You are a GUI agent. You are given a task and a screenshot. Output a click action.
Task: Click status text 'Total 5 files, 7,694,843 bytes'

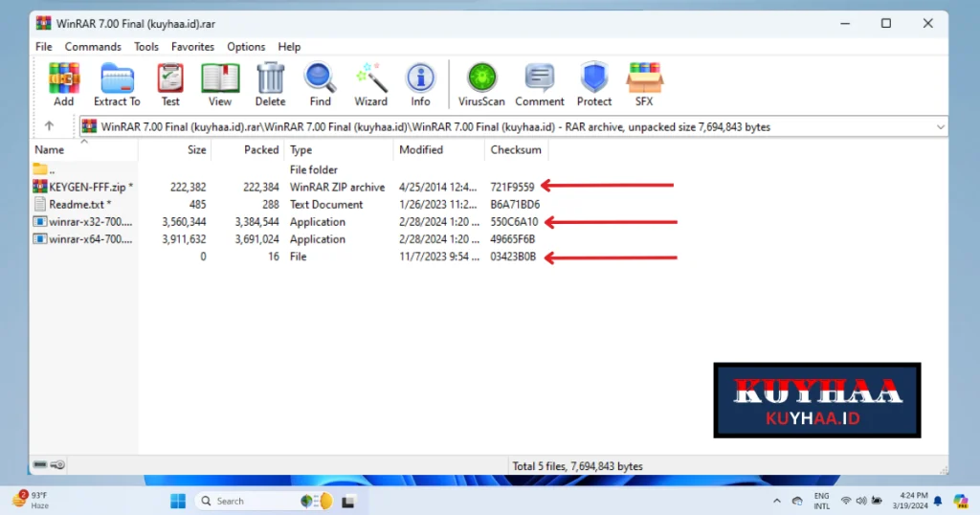coord(577,466)
